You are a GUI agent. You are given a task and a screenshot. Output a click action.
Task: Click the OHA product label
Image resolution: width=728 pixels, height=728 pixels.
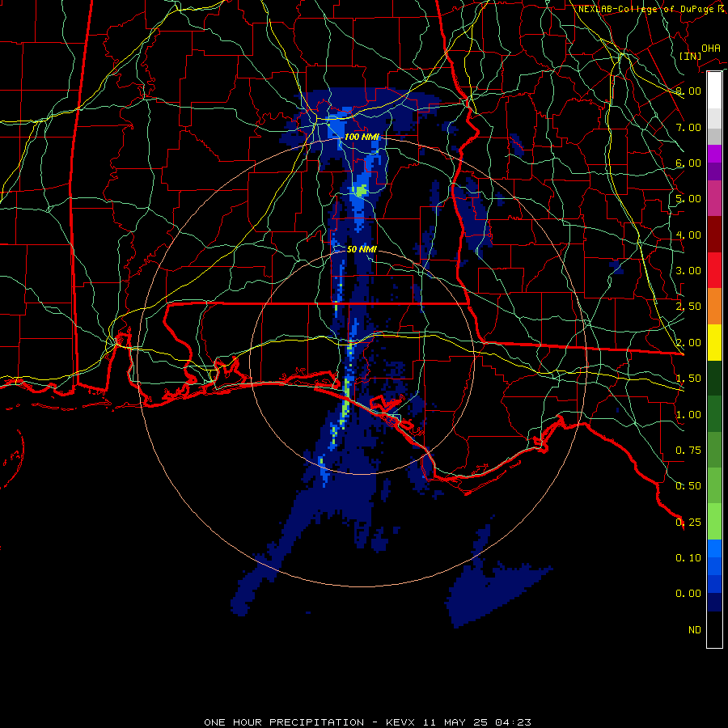pyautogui.click(x=711, y=49)
